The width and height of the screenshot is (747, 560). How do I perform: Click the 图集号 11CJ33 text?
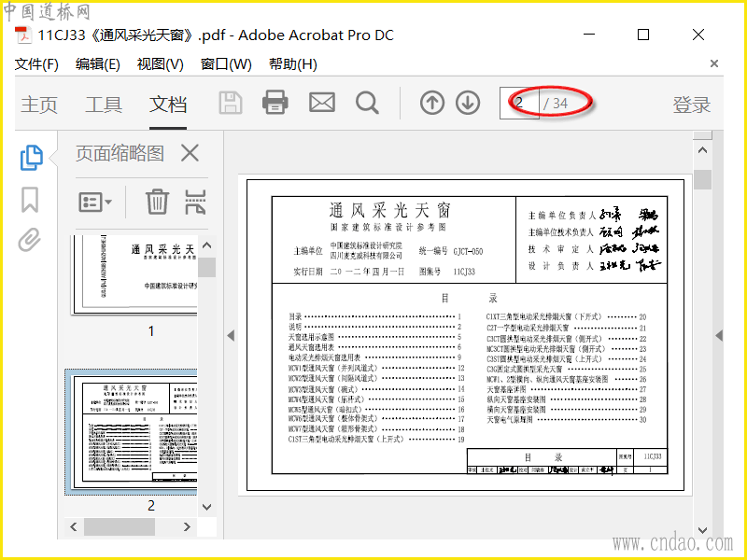tap(447, 272)
